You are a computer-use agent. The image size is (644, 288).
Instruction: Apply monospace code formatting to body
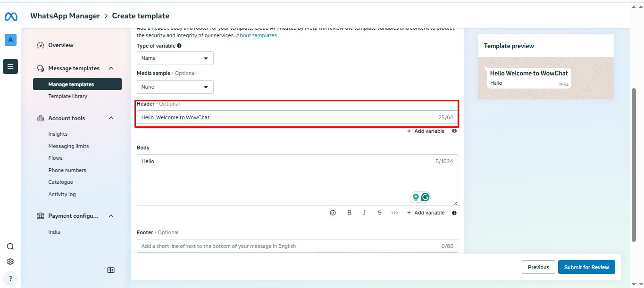coord(395,213)
